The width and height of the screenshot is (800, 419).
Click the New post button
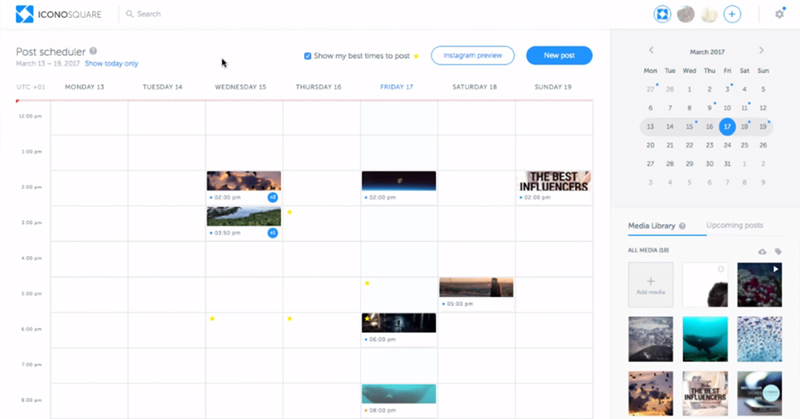click(559, 56)
